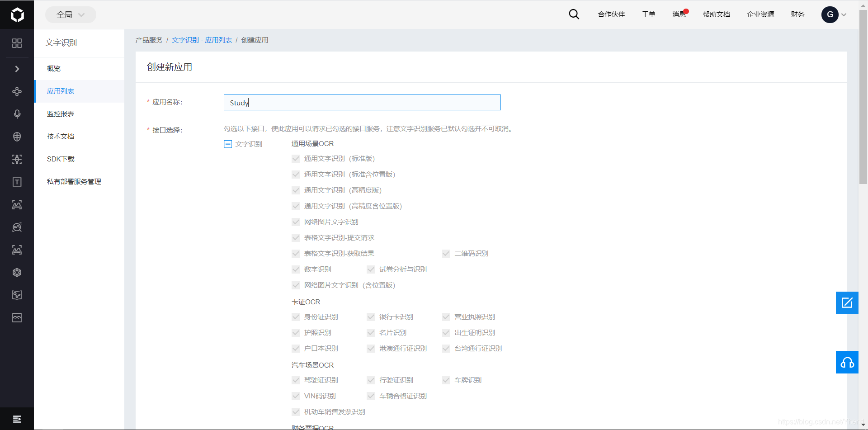The image size is (868, 430).
Task: Click 合作伙伴 in the top navigation
Action: (x=611, y=14)
